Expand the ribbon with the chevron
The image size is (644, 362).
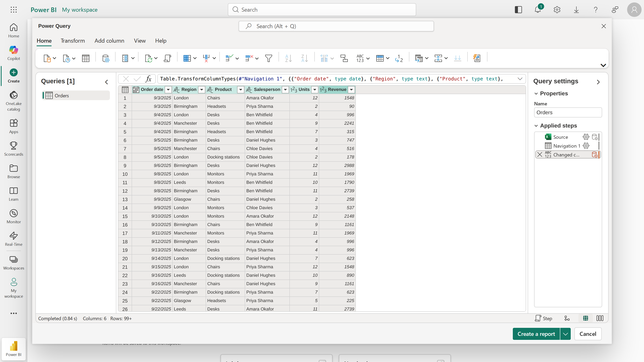point(603,65)
